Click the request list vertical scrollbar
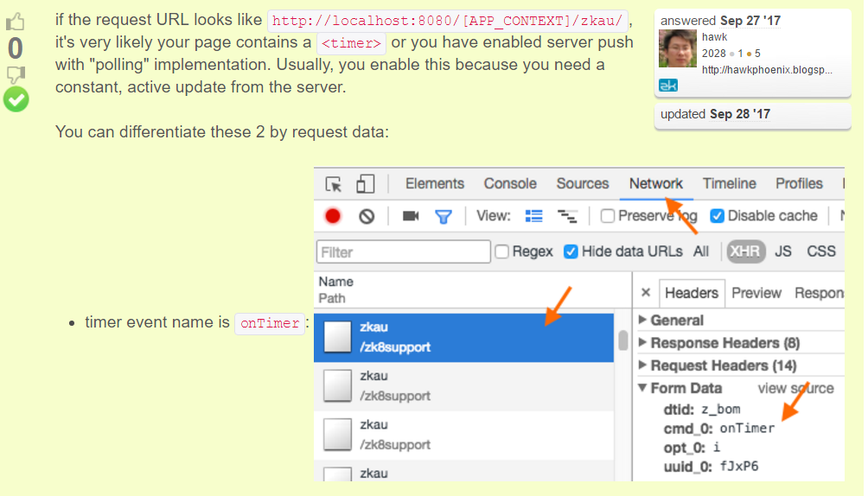 click(622, 340)
